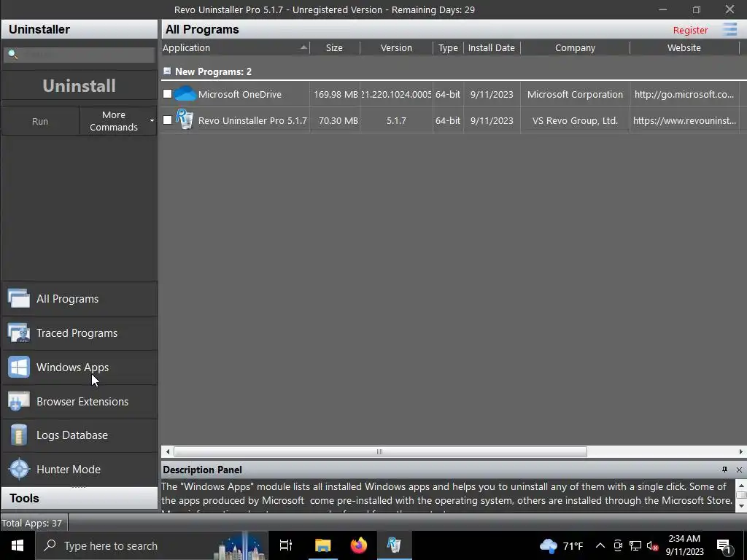Open the Windows Apps module icon
This screenshot has width=747, height=560.
18,367
